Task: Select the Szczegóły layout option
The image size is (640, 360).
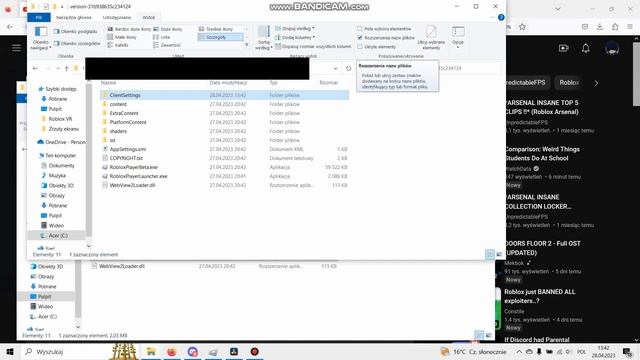Action: [220, 37]
